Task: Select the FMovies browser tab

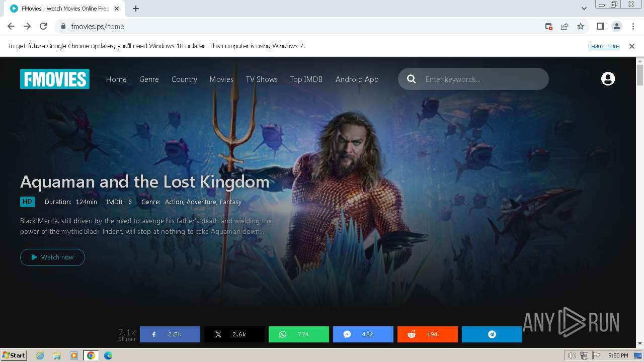Action: pos(64,9)
